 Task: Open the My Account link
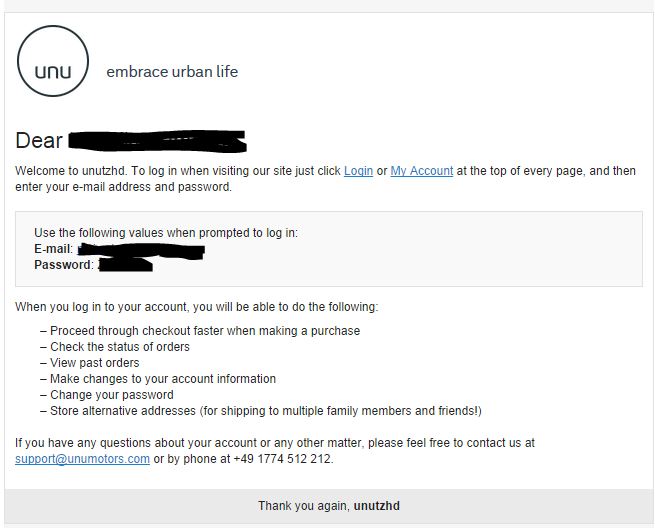pos(421,171)
